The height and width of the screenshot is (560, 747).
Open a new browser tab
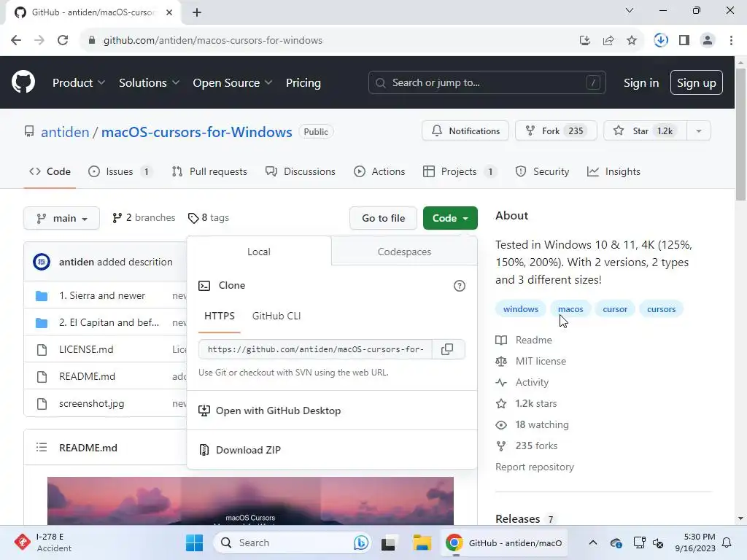coord(197,12)
